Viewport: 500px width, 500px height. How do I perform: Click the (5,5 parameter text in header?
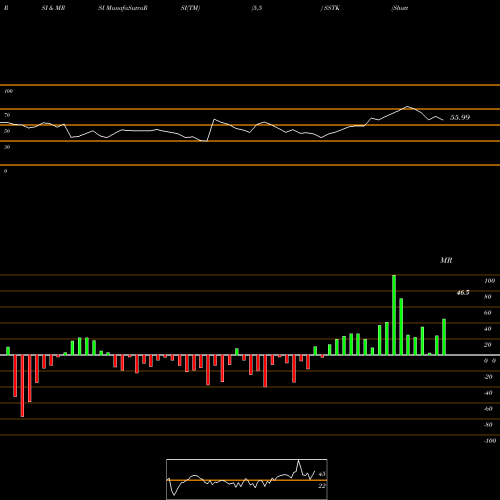257,8
